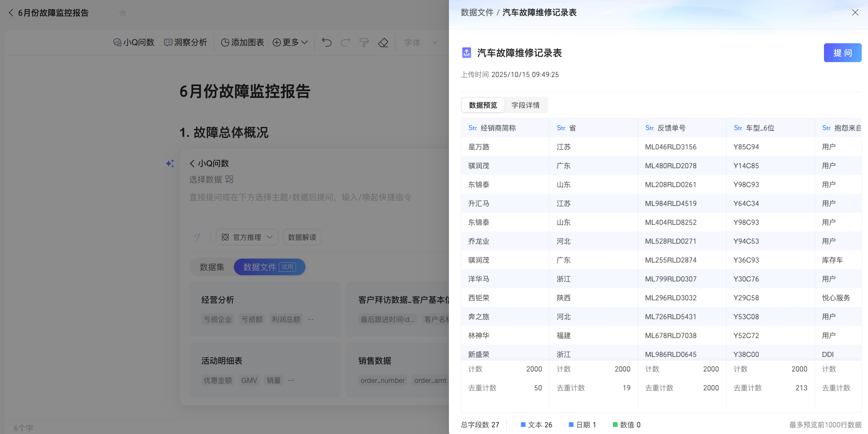Switch to the 字段详情 tab
This screenshot has height=434, width=868.
(x=525, y=105)
